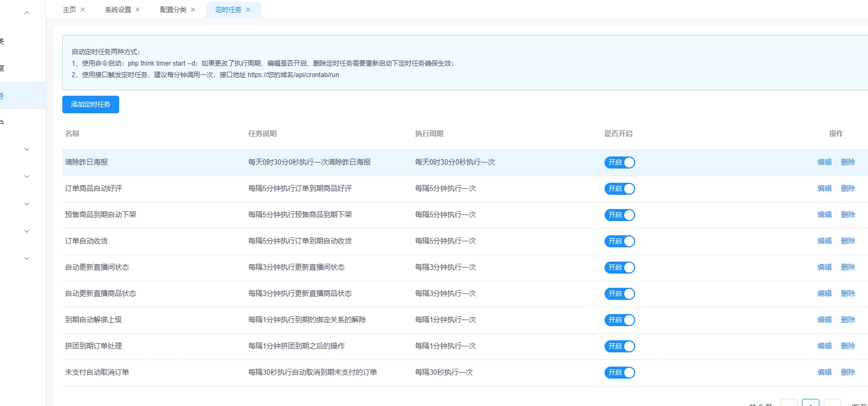Turn off the 订单自动收货 switch
Viewport: 868px width, 406px height.
[x=619, y=241]
